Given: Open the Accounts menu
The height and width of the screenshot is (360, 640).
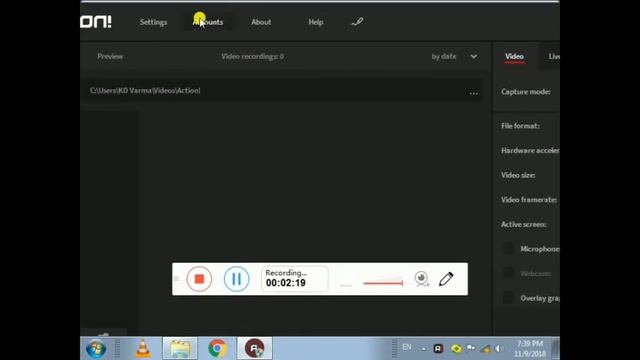Looking at the screenshot, I should tap(208, 22).
